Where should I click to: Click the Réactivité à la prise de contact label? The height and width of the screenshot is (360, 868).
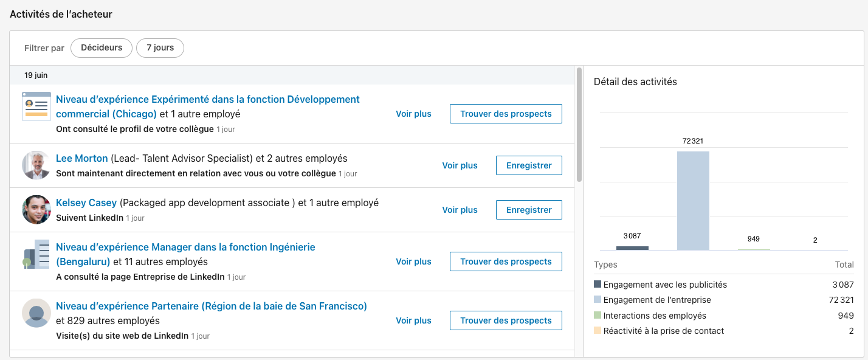[x=664, y=331]
